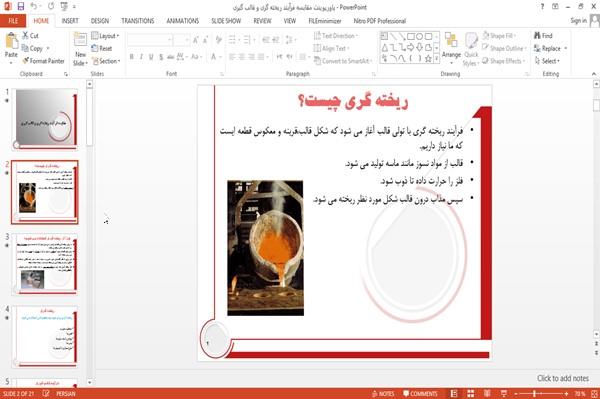Clear all formatting with the eraser icon
Viewport: 600px width, 399px height.
pos(218,40)
